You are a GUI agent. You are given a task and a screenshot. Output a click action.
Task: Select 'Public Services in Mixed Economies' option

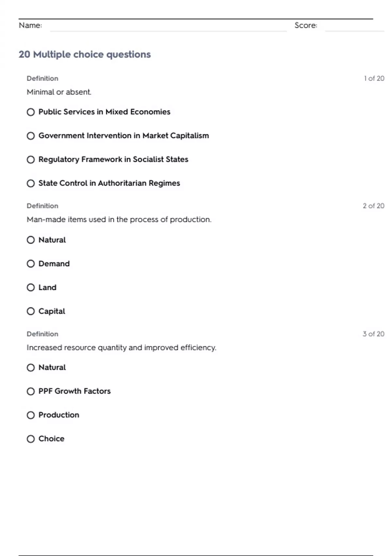31,112
